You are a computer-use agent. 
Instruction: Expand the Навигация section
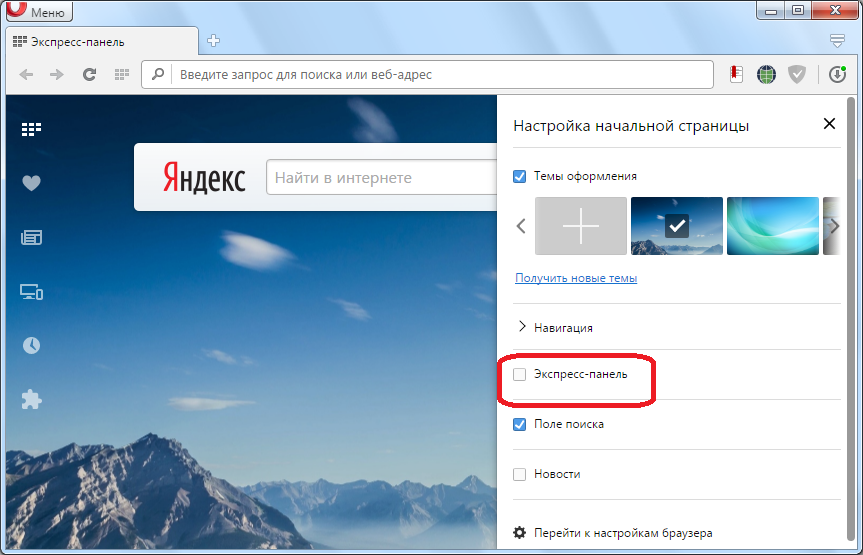point(556,328)
